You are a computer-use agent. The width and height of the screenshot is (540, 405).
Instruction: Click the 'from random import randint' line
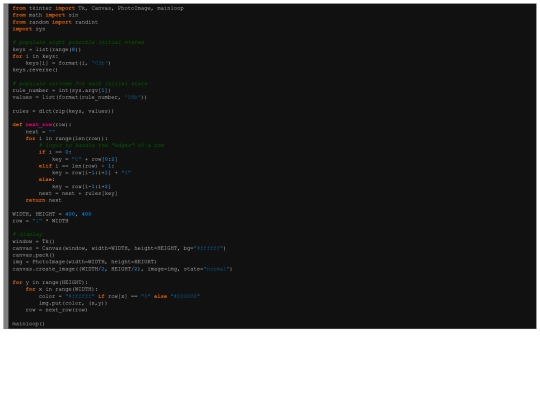click(x=55, y=22)
